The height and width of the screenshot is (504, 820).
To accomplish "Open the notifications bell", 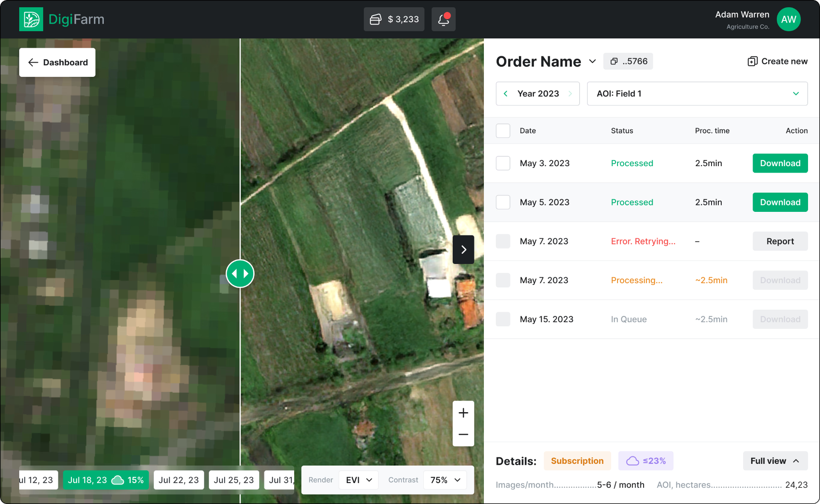I will [x=443, y=19].
